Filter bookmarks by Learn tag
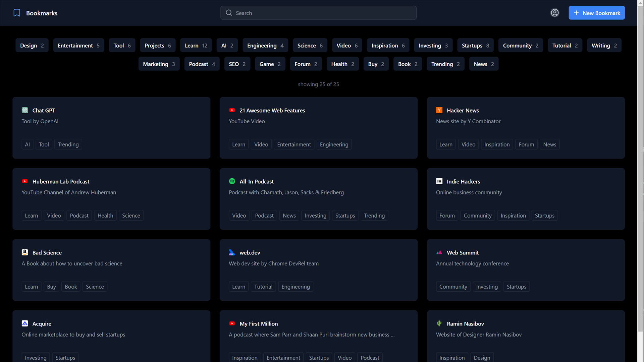The height and width of the screenshot is (362, 644). (x=196, y=45)
